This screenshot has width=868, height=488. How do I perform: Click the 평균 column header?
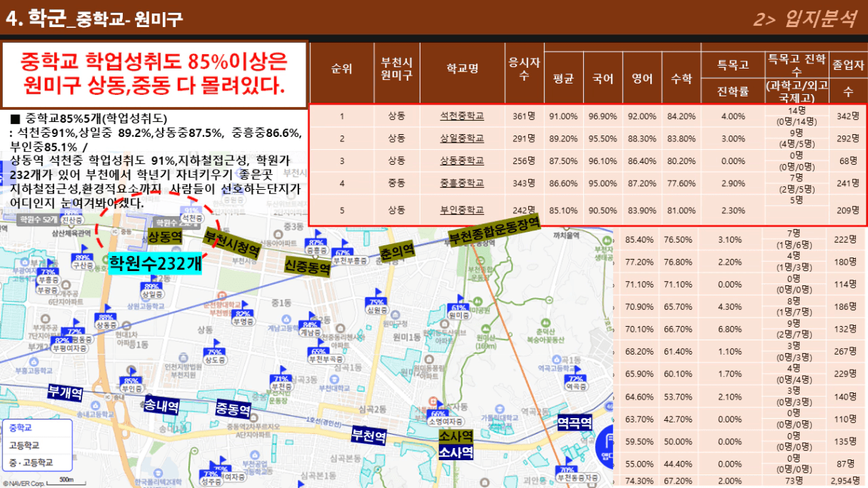(x=563, y=79)
